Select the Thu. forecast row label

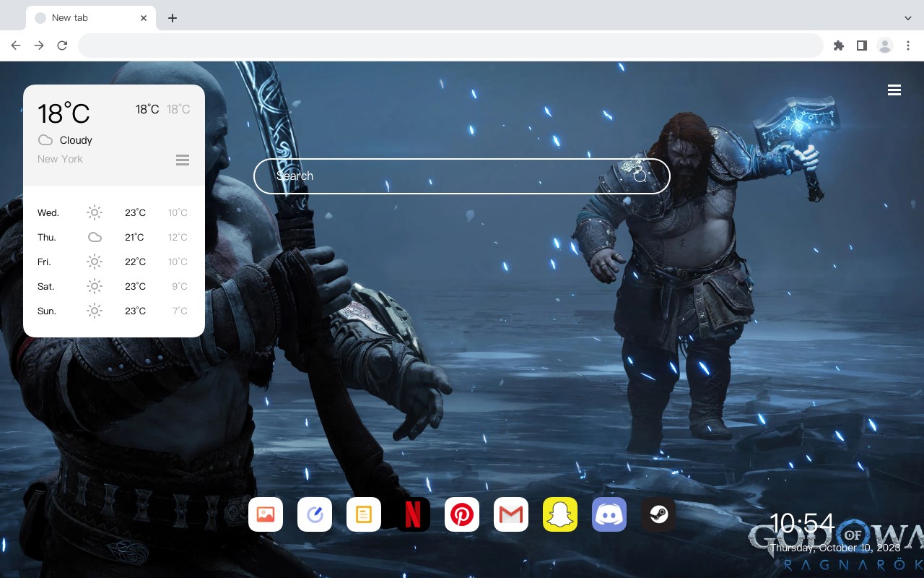click(x=47, y=237)
